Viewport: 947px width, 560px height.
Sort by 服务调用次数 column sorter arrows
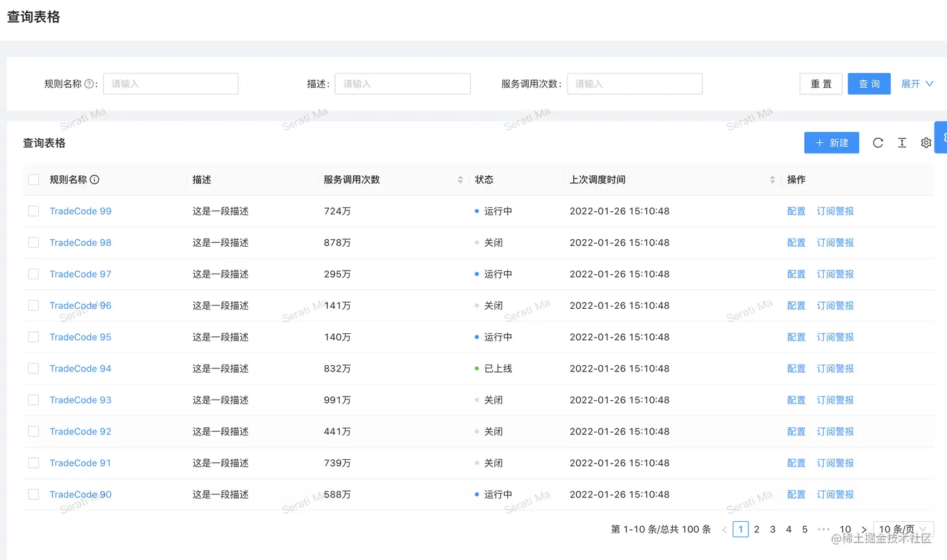click(460, 180)
